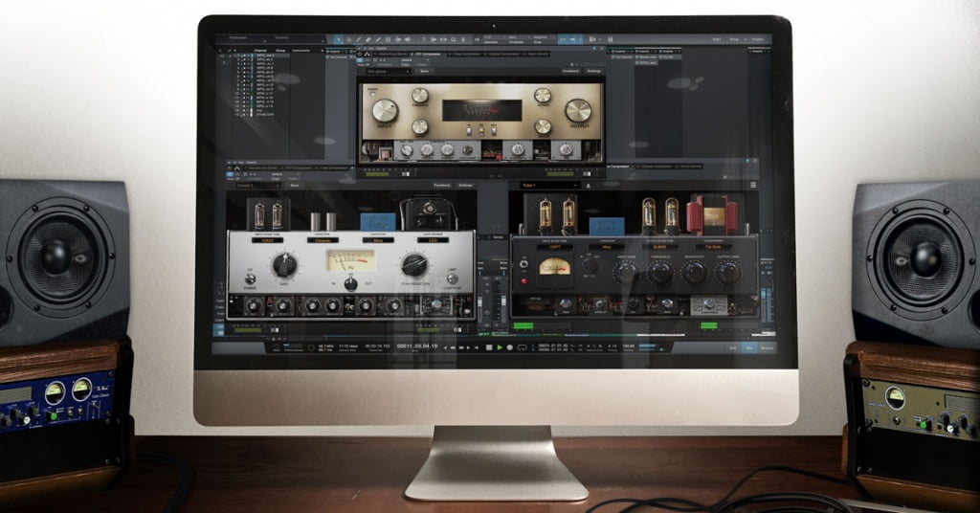Open Fat Style transformer dropdown

[x=713, y=248]
